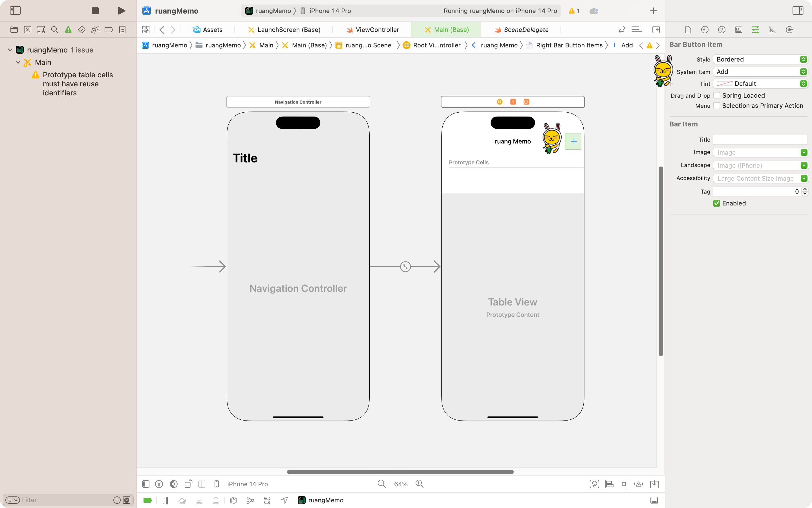Click the 64% zoom level
The image size is (812, 508).
pyautogui.click(x=401, y=484)
